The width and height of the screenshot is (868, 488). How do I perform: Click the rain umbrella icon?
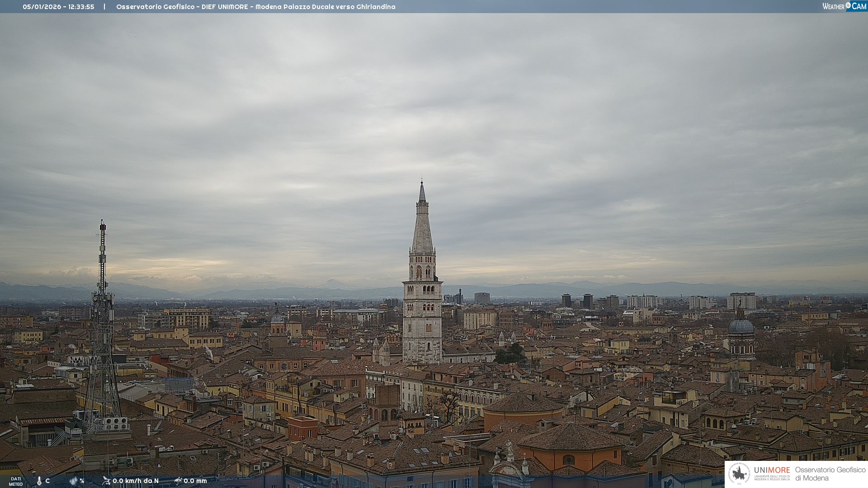178,481
